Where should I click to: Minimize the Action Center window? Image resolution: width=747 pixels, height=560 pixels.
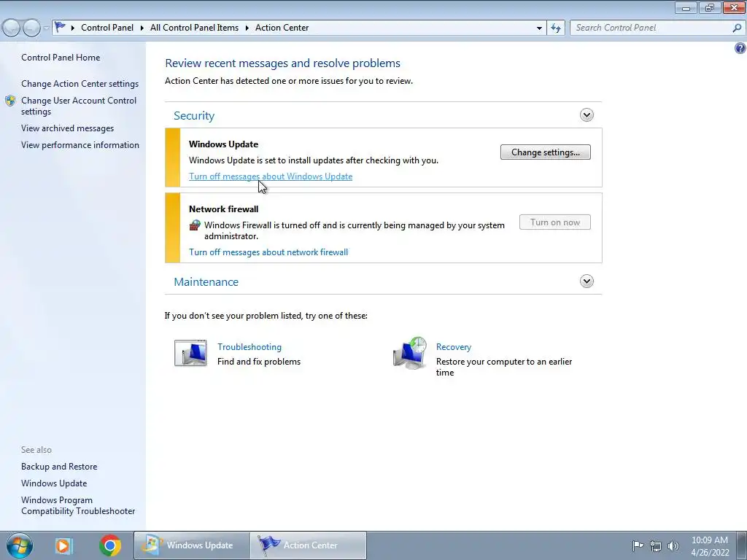686,7
